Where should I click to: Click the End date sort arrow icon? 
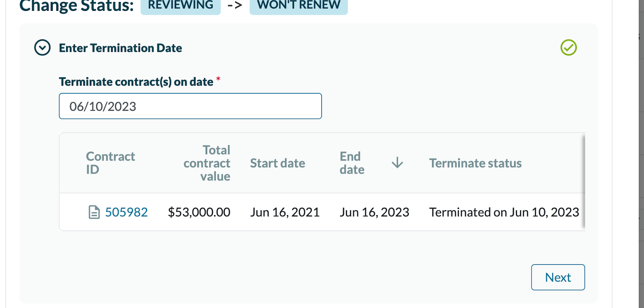coord(397,163)
